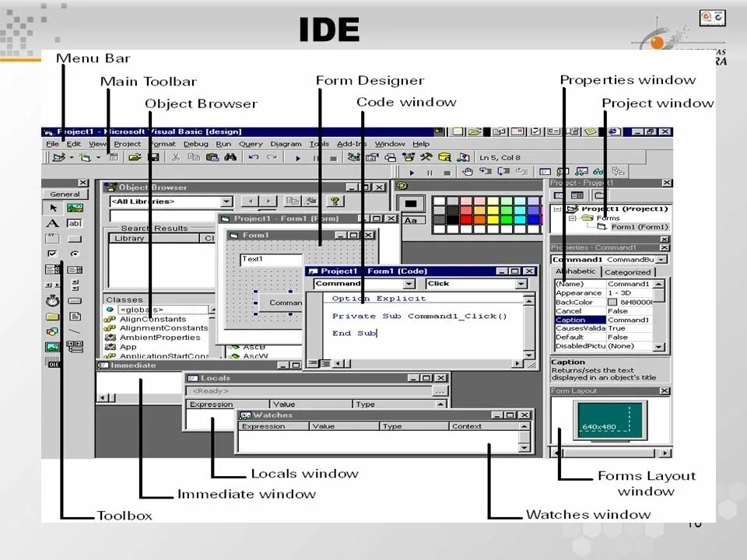Click the ellipsis button in Locals window
The image size is (747, 560).
pyautogui.click(x=440, y=391)
